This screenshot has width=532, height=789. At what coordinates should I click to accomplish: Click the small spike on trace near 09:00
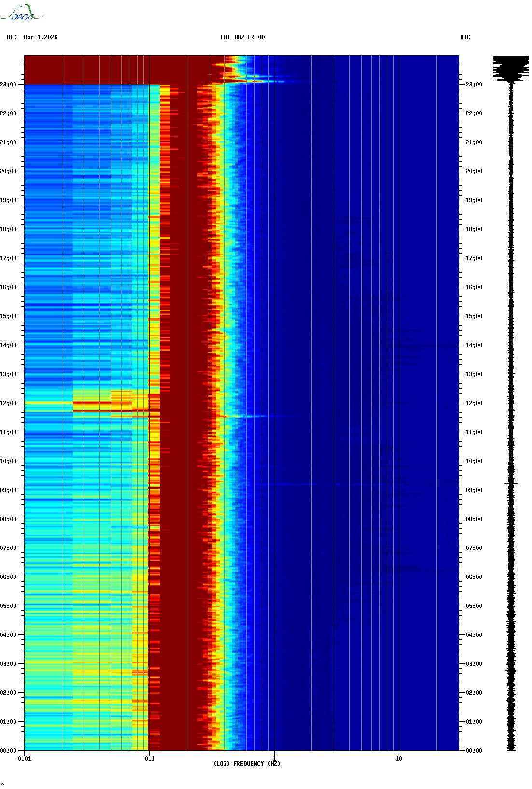[x=511, y=483]
